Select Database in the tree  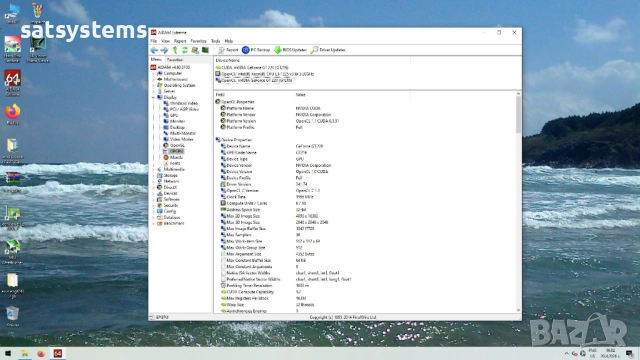pyautogui.click(x=169, y=218)
